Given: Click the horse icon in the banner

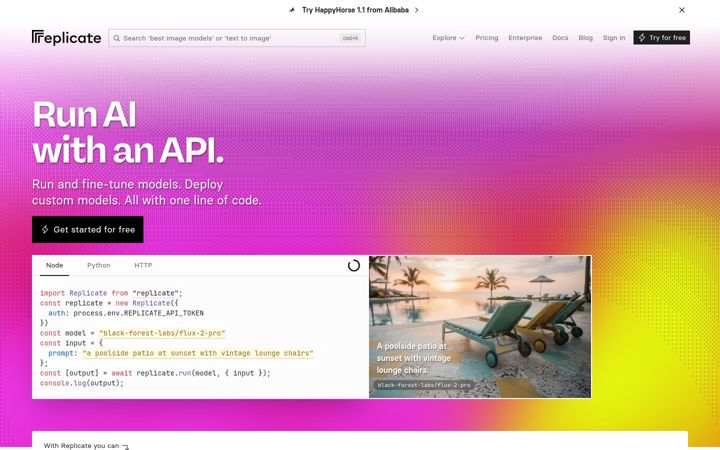Looking at the screenshot, I should coord(292,10).
